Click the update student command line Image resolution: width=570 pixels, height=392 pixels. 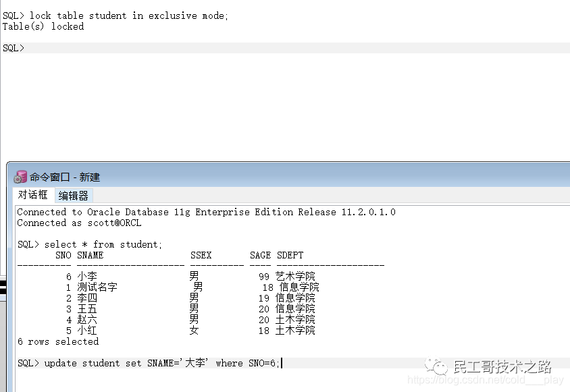point(149,363)
